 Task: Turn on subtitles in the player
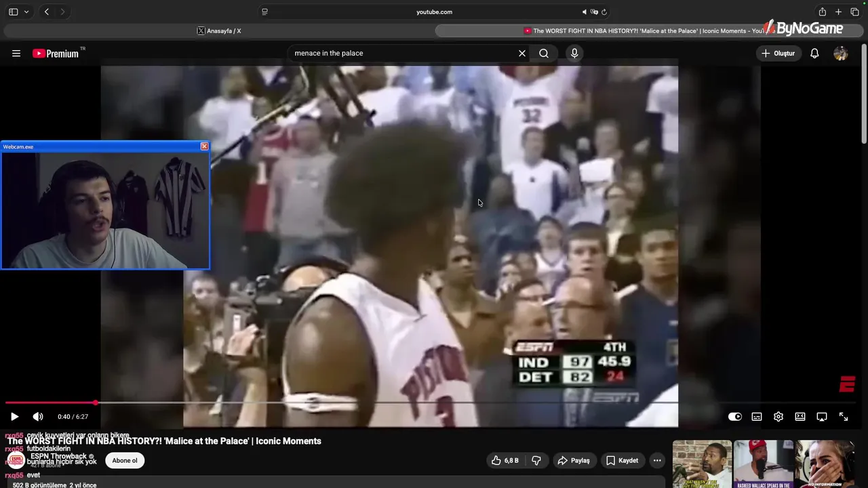pyautogui.click(x=757, y=417)
